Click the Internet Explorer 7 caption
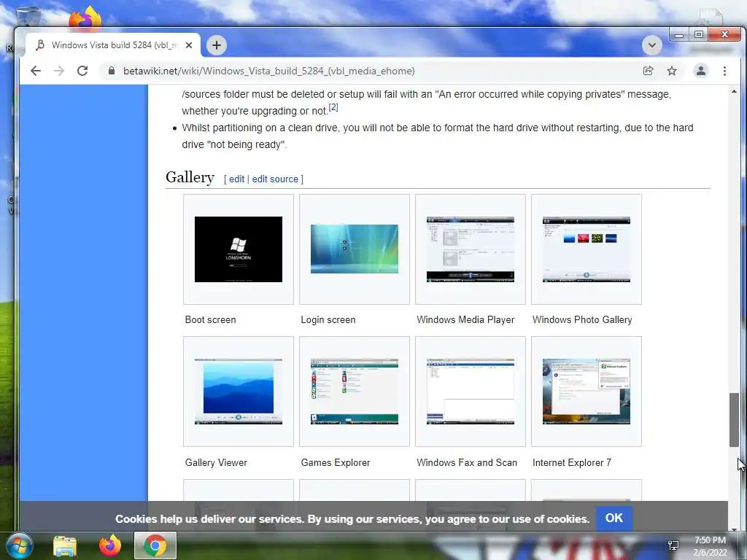The height and width of the screenshot is (560, 747). tap(572, 462)
